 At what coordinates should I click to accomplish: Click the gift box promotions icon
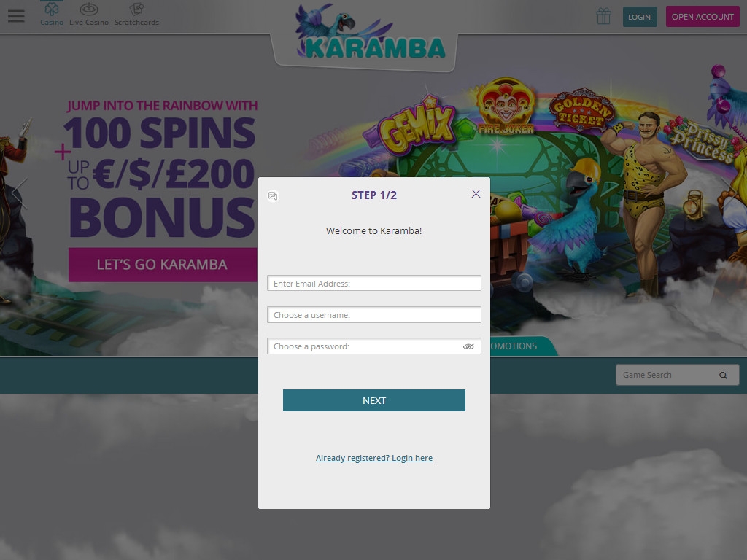tap(603, 16)
